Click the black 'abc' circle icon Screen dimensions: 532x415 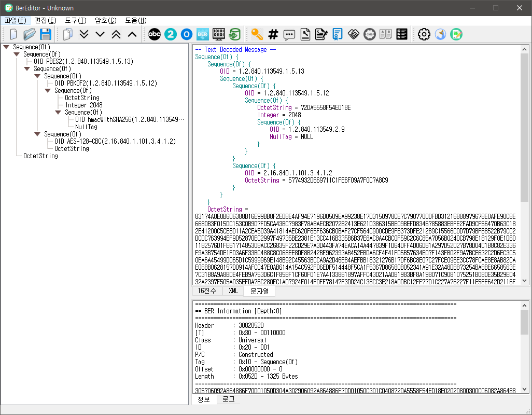pos(155,34)
